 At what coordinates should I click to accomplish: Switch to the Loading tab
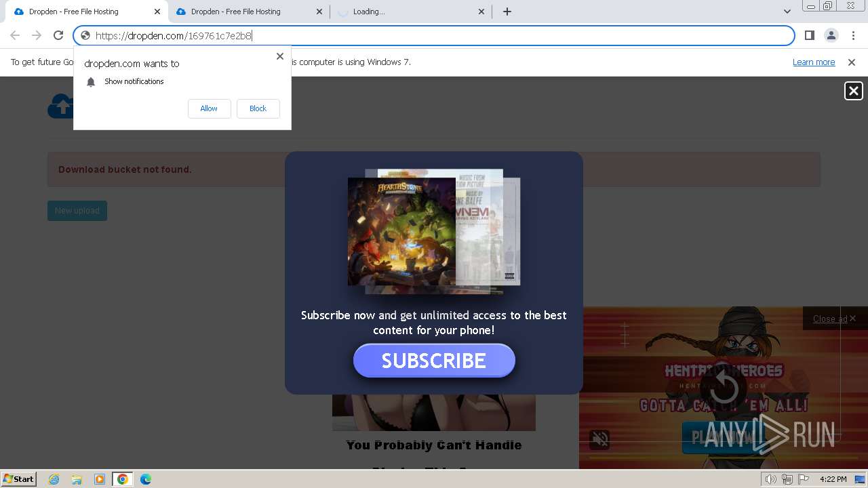coord(410,12)
